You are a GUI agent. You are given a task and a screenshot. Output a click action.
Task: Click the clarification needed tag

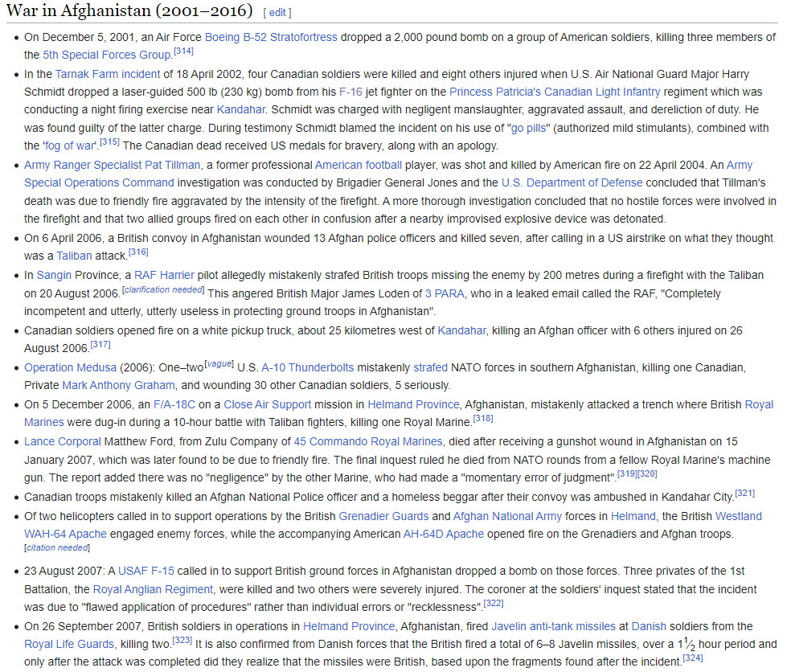(163, 289)
